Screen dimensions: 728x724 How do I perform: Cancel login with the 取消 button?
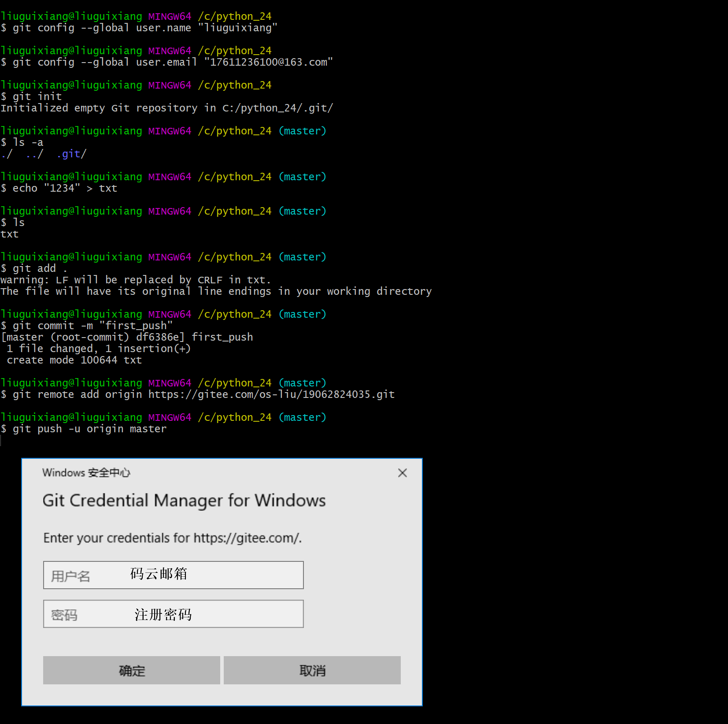312,670
